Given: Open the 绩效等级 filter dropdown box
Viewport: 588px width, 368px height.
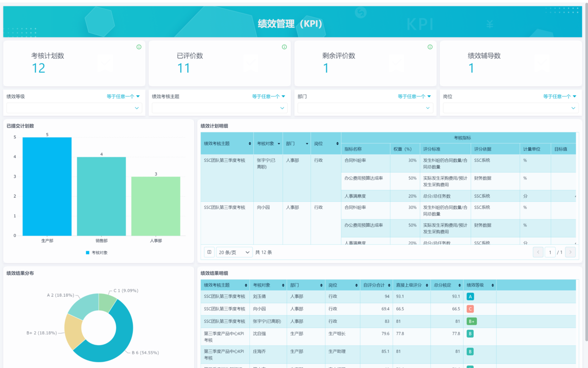Looking at the screenshot, I should [x=74, y=108].
